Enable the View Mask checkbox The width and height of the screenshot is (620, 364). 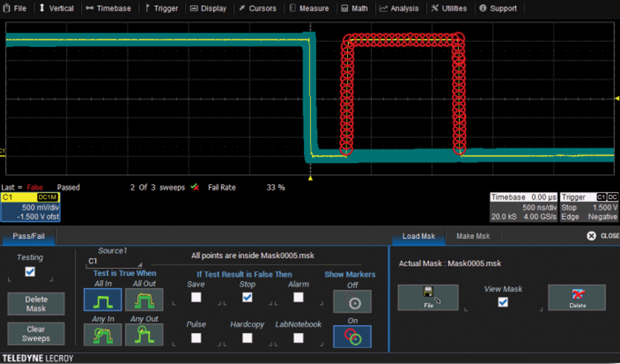(x=503, y=302)
